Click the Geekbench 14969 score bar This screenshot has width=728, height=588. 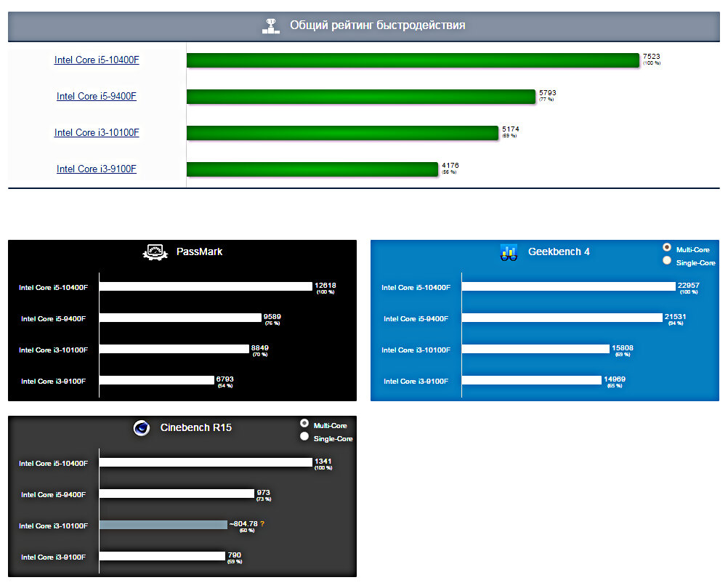coord(532,380)
